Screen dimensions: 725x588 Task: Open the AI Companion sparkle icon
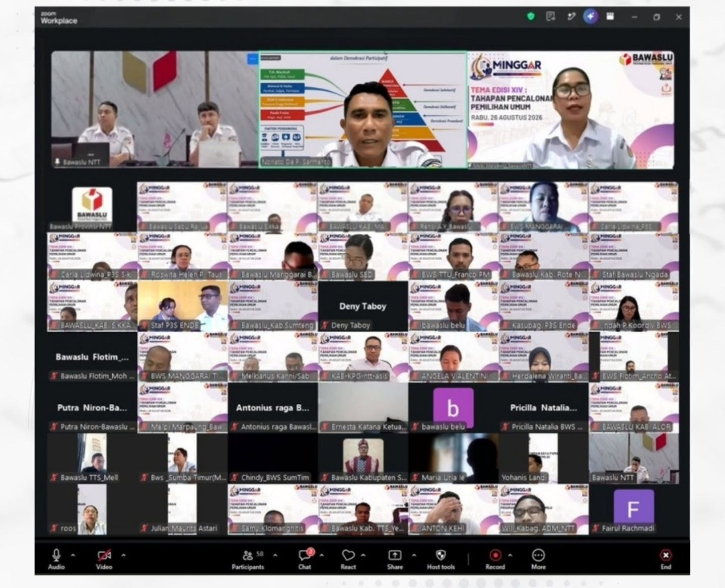click(x=591, y=16)
